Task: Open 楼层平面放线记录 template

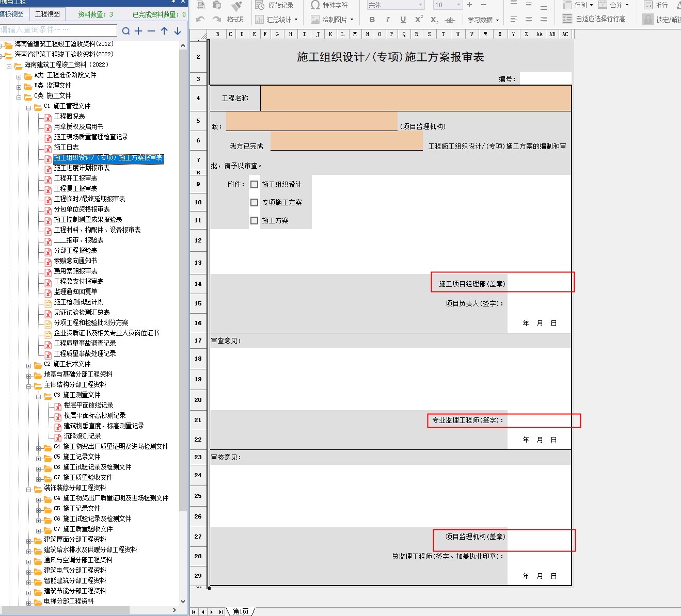Action: point(88,406)
